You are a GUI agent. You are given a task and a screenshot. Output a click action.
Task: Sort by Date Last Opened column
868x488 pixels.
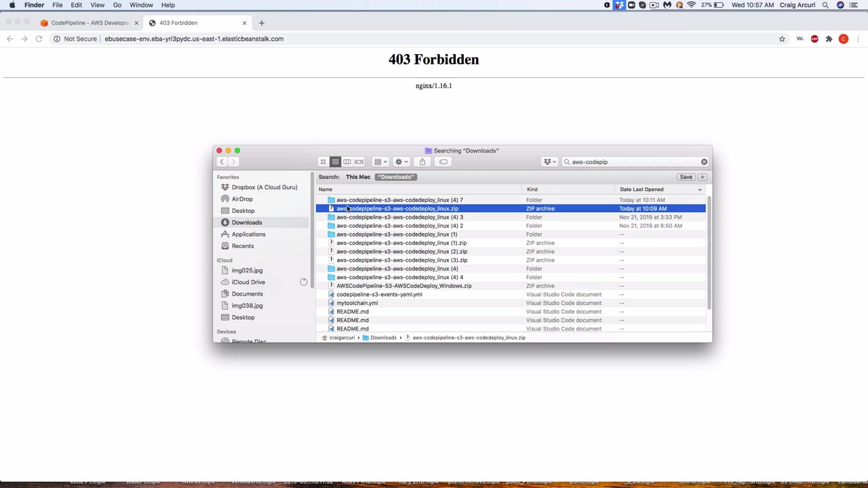661,190
